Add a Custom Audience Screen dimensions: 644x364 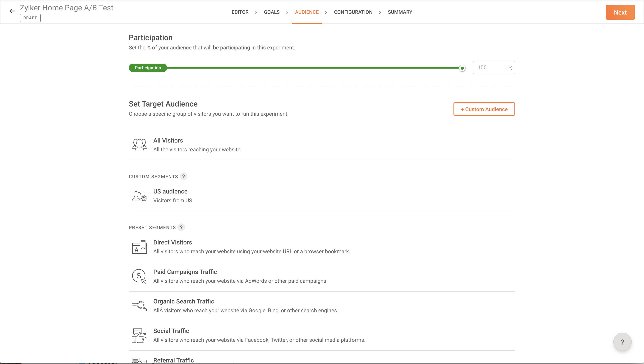484,109
